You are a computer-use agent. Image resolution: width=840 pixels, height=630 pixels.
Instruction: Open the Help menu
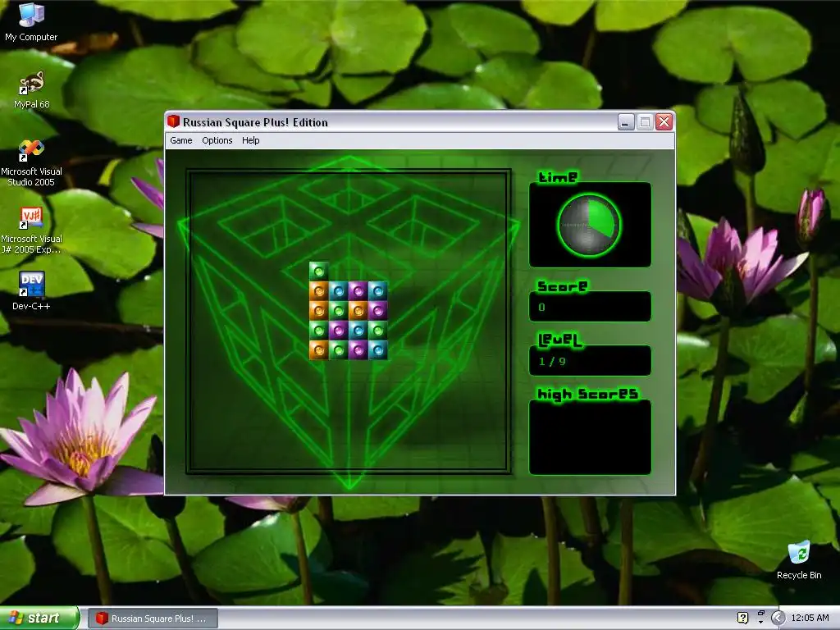251,140
